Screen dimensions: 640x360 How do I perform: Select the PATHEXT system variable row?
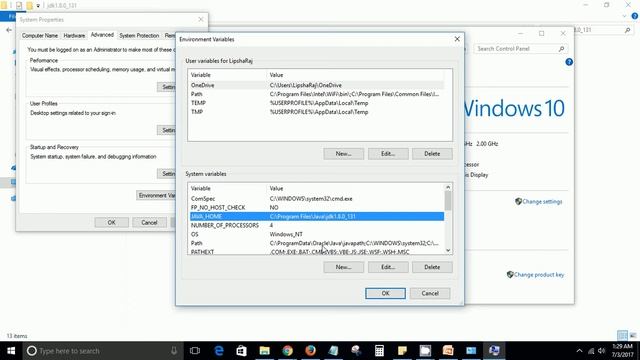coord(317,251)
